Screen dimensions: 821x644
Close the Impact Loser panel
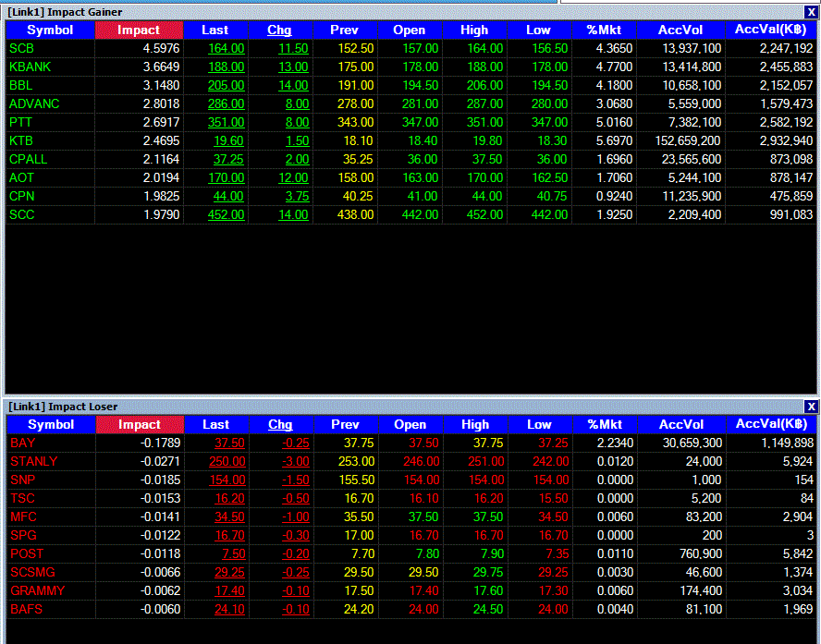click(811, 407)
